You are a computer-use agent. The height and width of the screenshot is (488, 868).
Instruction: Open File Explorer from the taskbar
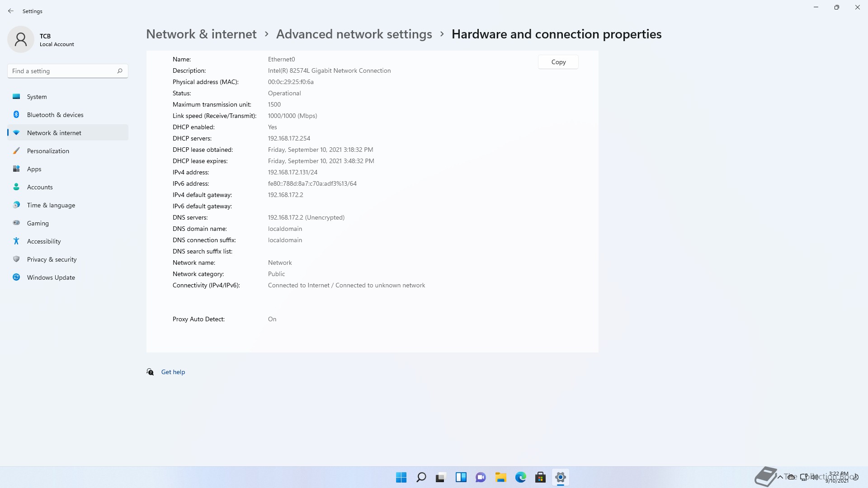[x=500, y=477]
